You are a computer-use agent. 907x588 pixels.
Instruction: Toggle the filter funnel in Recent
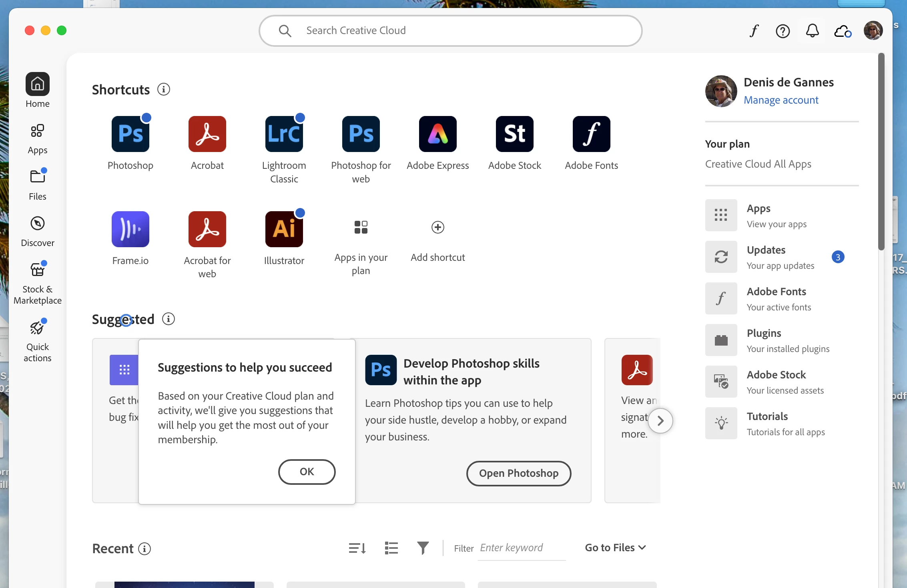pos(423,548)
